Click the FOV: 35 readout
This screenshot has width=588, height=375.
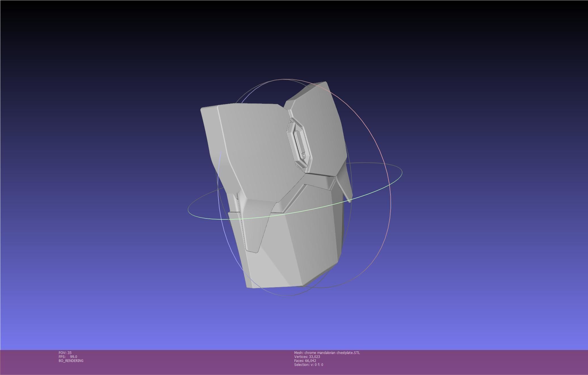tap(65, 353)
